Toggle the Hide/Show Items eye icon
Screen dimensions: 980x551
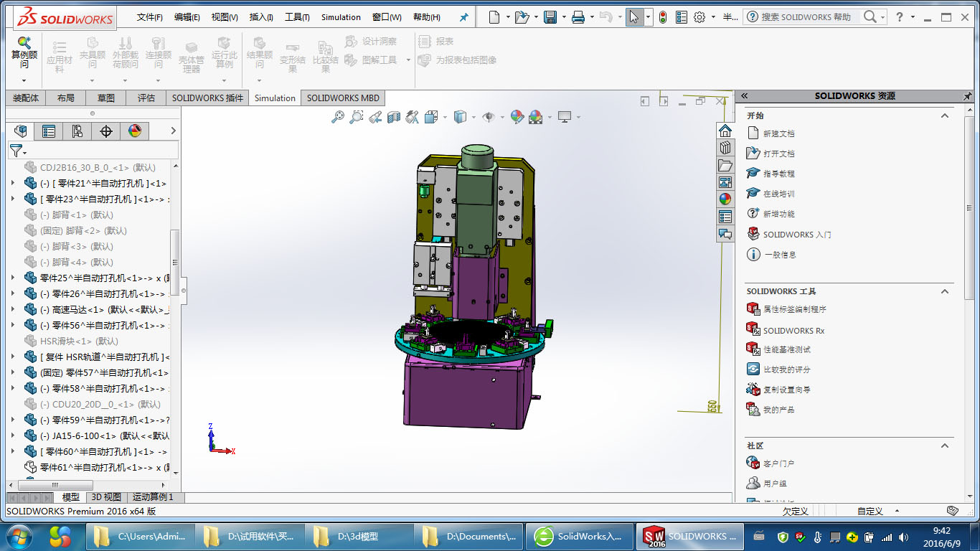pyautogui.click(x=489, y=117)
